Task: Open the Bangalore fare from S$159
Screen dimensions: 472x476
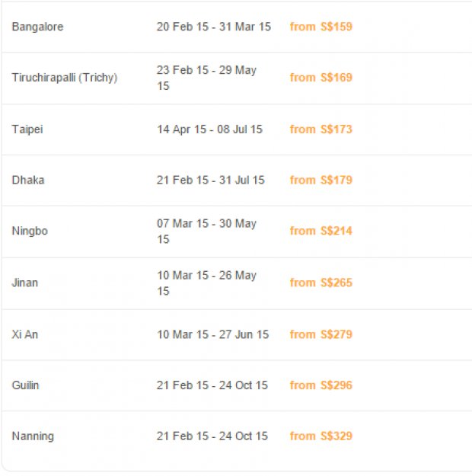Action: click(x=321, y=27)
